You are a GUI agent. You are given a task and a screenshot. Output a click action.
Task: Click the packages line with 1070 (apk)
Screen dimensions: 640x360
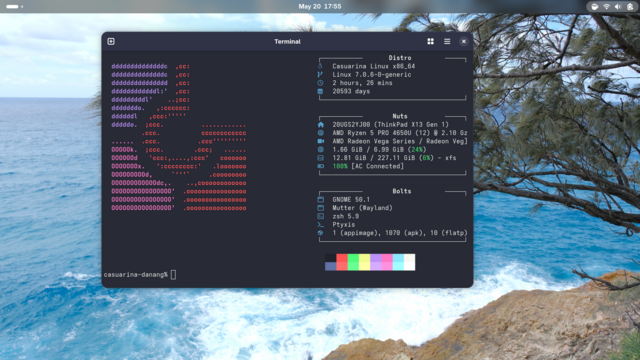pyautogui.click(x=400, y=233)
